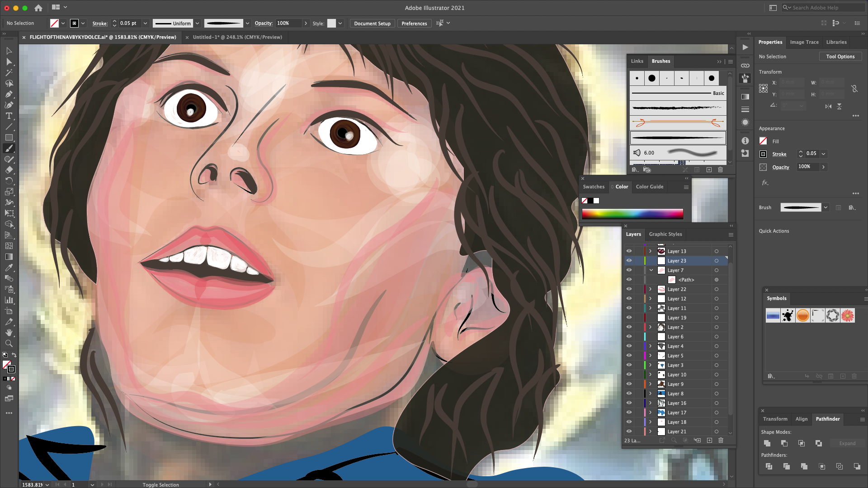Select the Selection tool arrow
868x488 pixels.
[x=9, y=51]
